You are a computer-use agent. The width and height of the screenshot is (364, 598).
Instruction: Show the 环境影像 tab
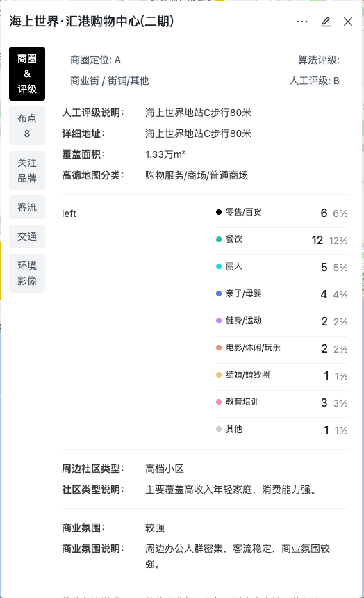click(27, 273)
